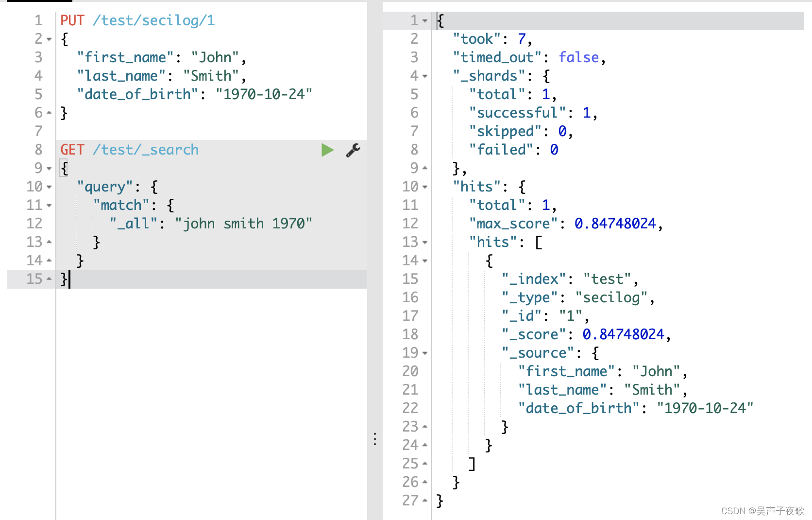Click the "failed": 0 response line

513,150
